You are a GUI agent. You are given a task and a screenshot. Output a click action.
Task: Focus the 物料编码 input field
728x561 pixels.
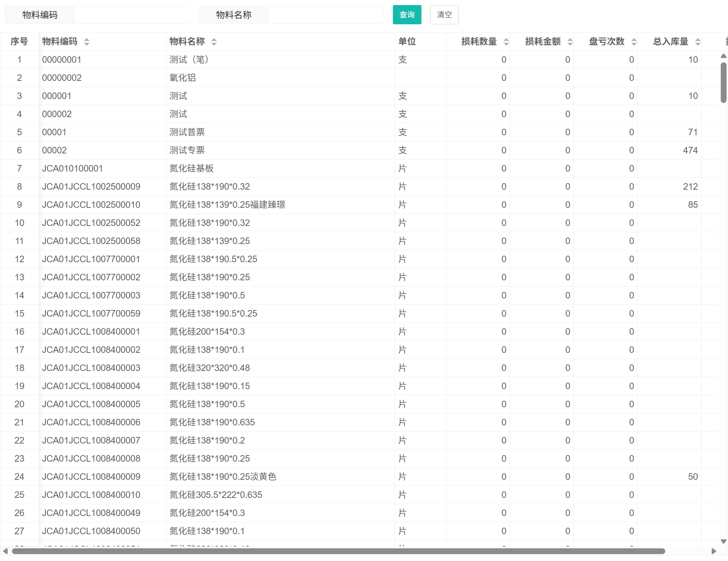coord(132,15)
